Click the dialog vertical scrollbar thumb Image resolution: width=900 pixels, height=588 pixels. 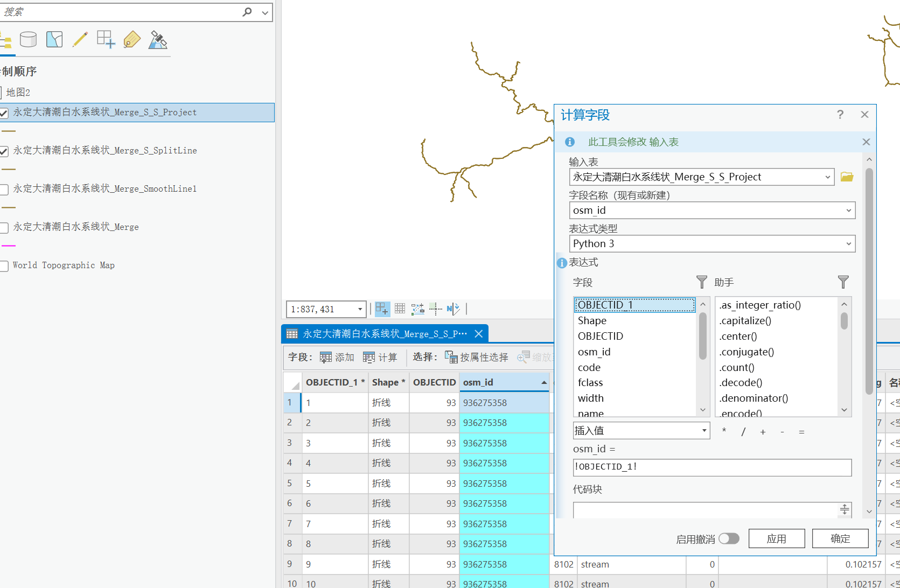869,280
